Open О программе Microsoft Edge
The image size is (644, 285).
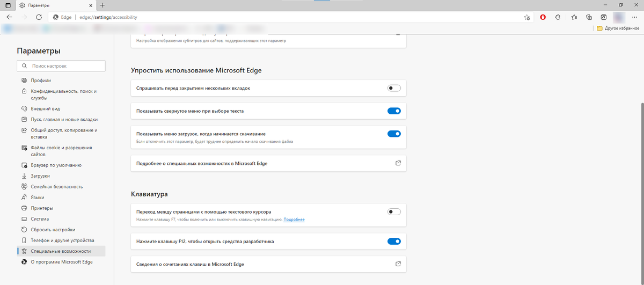(61, 262)
